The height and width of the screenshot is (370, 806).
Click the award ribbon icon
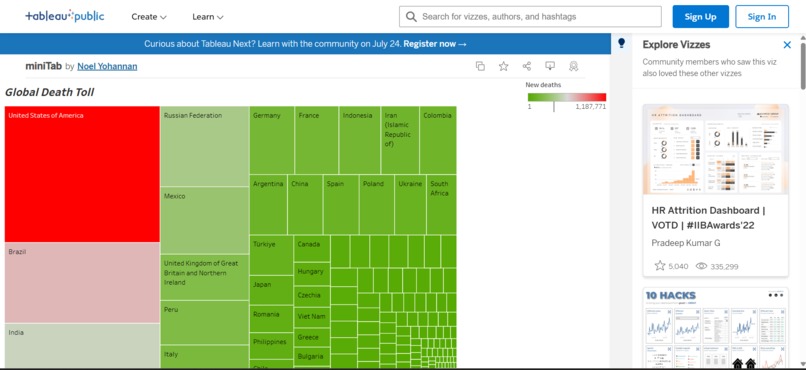pos(574,66)
